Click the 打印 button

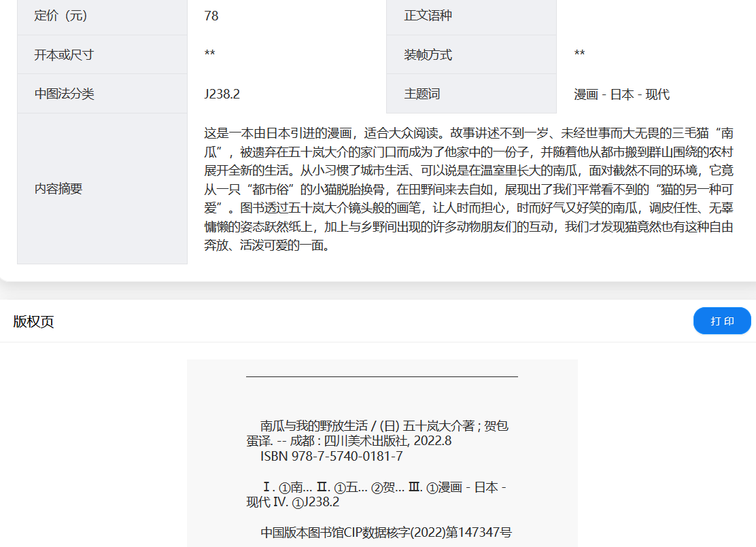[x=722, y=321]
